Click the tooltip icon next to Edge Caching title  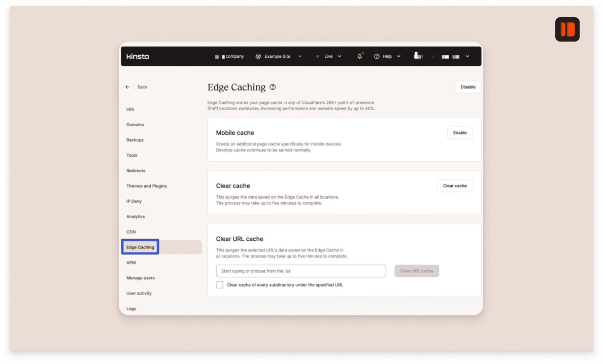point(273,87)
